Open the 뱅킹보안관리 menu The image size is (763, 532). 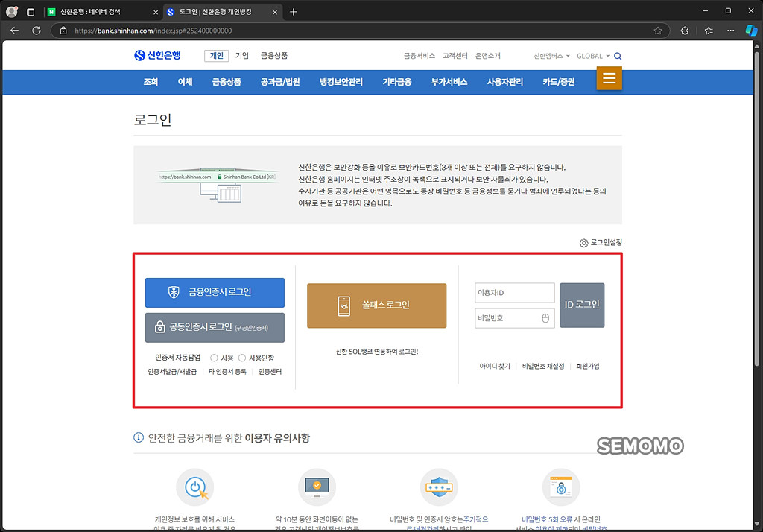(x=341, y=82)
